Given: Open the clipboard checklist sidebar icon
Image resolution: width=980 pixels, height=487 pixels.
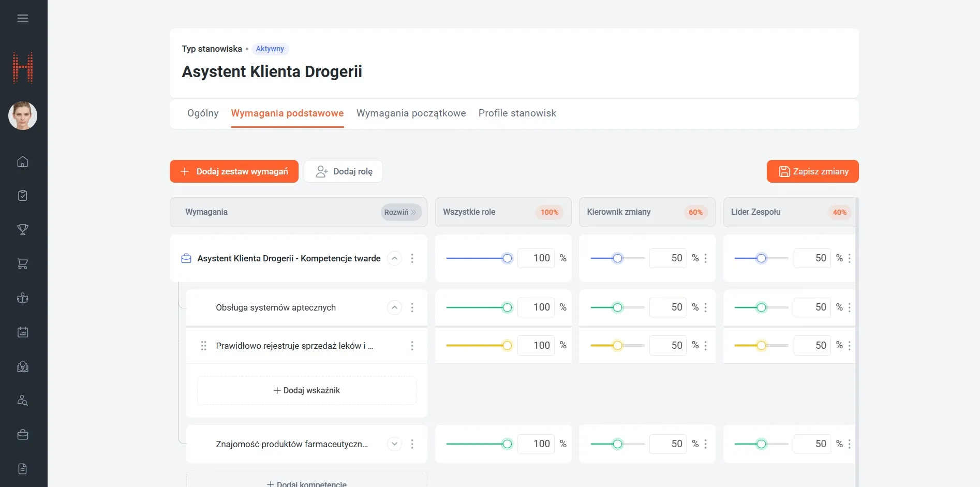Looking at the screenshot, I should coord(23,196).
